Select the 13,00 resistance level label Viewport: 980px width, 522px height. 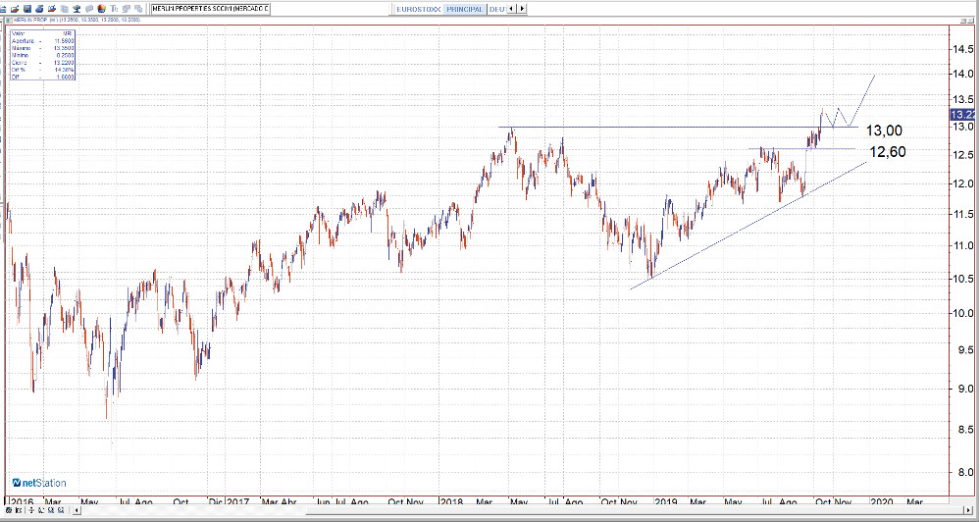tap(883, 130)
